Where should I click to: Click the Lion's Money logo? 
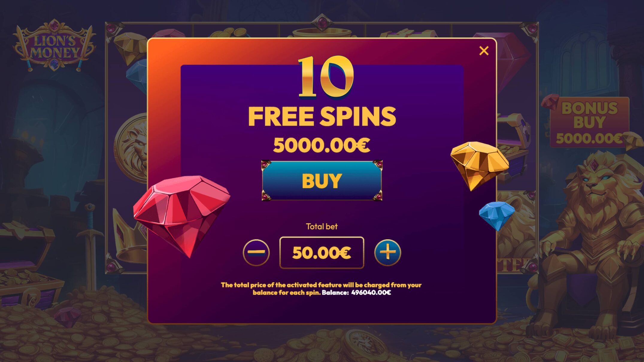coord(54,46)
